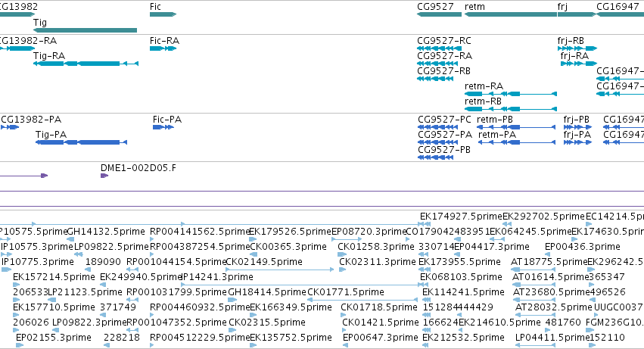This screenshot has height=349, width=644.
Task: Select the CK02149.5prime EST label
Action: coord(264,262)
